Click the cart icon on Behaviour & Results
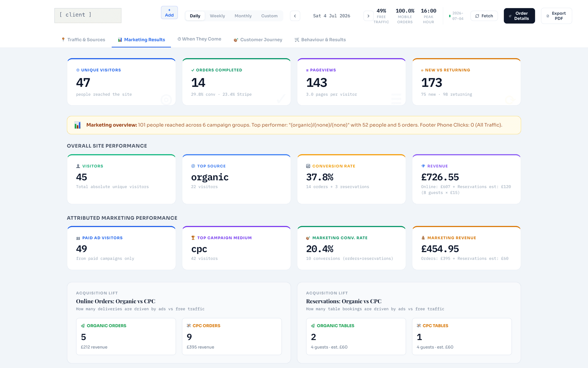This screenshot has width=588, height=368. coord(297,40)
